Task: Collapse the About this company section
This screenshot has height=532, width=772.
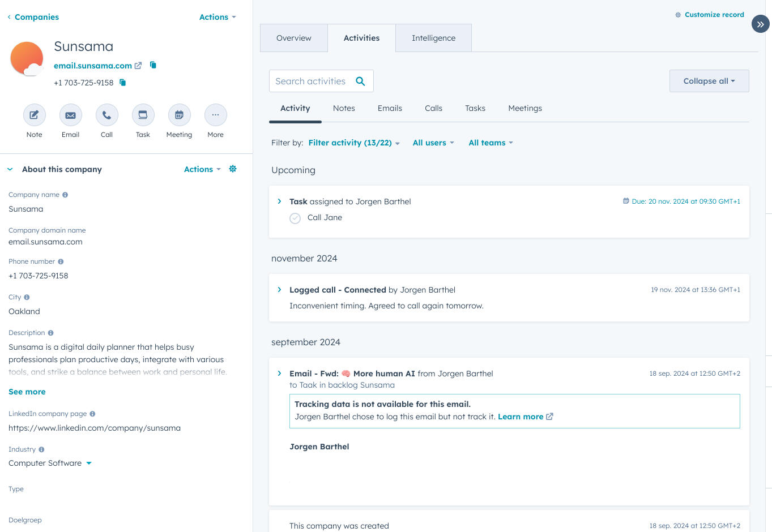Action: [10, 169]
